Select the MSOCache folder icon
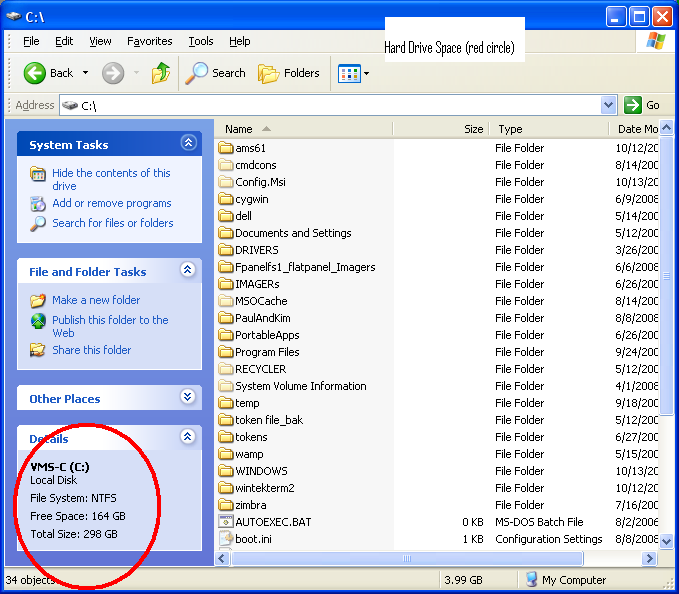 click(226, 300)
